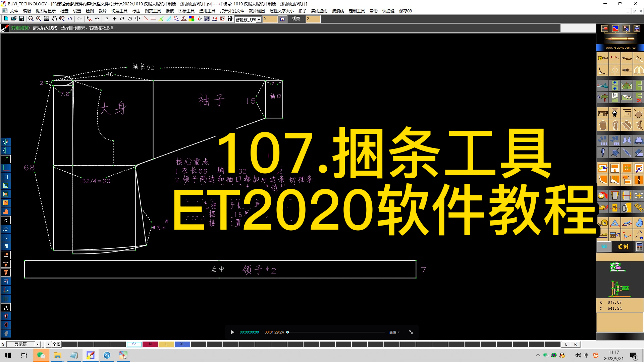The width and height of the screenshot is (644, 362).
Task: Click left arrow beside 显示层
Action: [38, 344]
